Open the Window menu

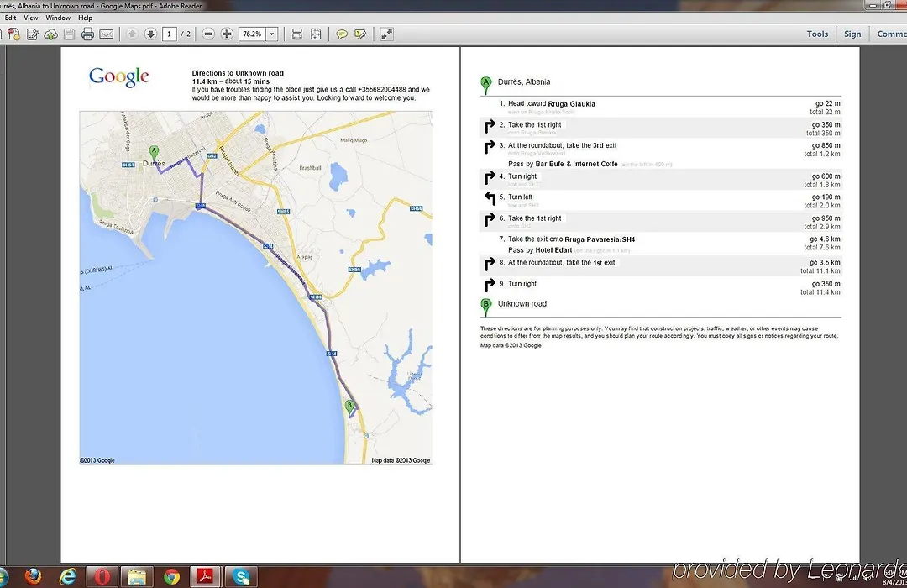pyautogui.click(x=58, y=18)
